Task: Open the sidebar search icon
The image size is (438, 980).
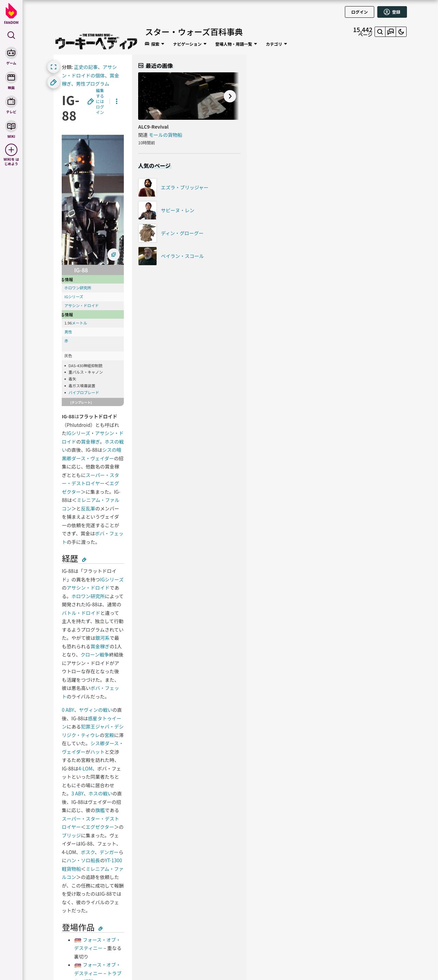Action: (11, 35)
